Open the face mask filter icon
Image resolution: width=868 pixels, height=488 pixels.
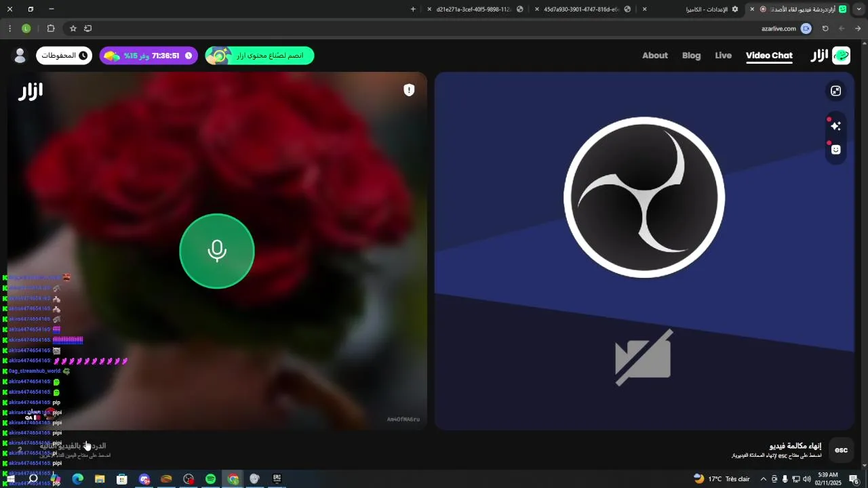pos(835,150)
